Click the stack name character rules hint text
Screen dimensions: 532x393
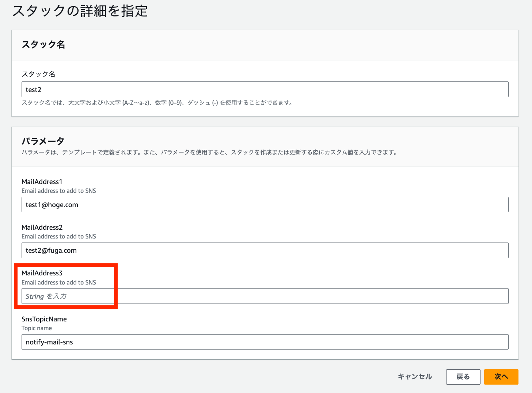[x=157, y=103]
